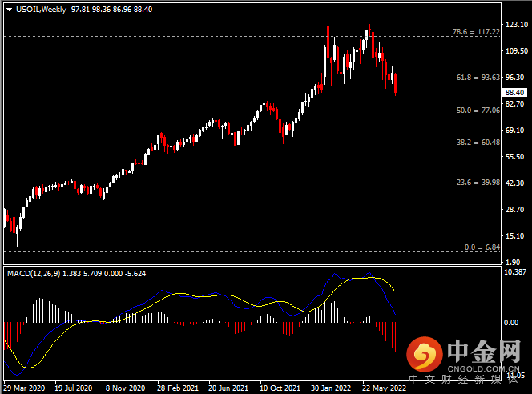Click the 29 Mar 2020 date label
This screenshot has width=532, height=394.
[23, 386]
